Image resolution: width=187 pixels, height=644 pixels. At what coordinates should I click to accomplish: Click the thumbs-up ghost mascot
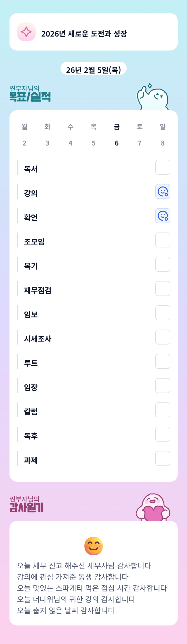coord(152,98)
